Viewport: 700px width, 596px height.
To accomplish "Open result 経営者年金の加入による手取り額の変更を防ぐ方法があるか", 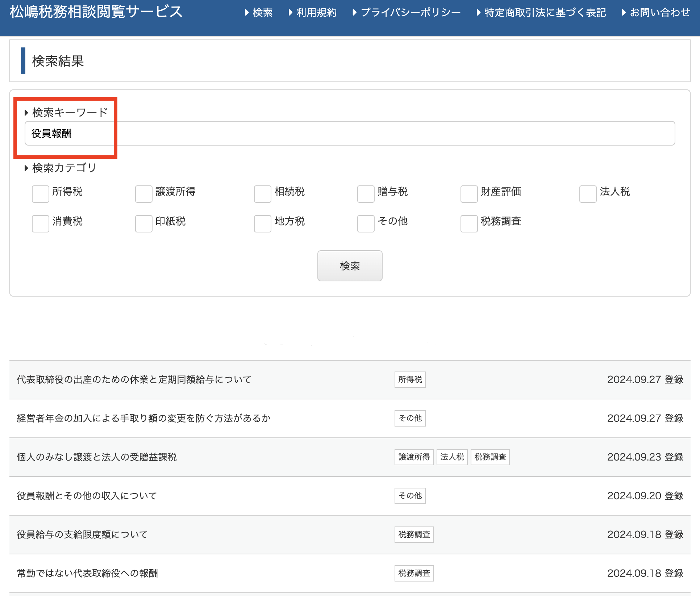I will [x=144, y=418].
